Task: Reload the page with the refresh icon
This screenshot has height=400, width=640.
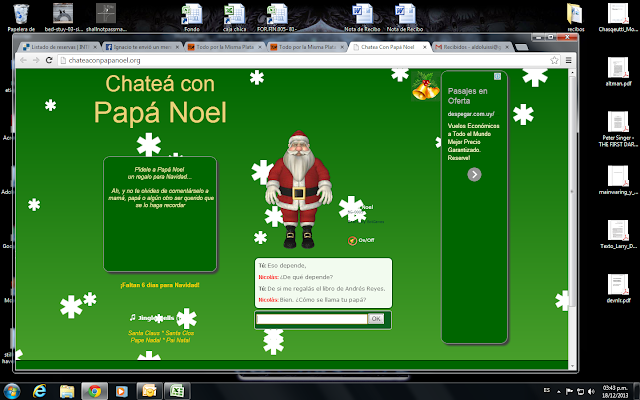Action: (x=49, y=60)
